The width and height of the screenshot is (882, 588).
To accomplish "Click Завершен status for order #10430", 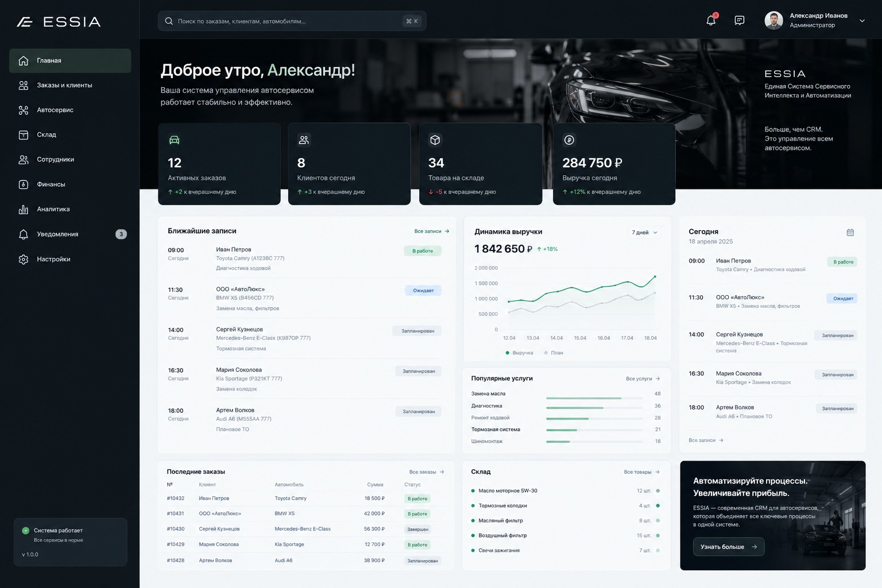I will [417, 529].
